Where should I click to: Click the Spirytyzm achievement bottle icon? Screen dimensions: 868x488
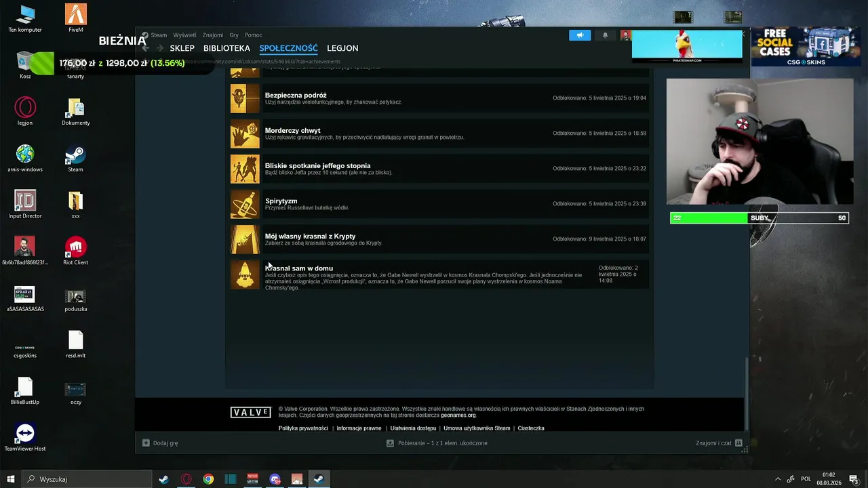coord(245,204)
